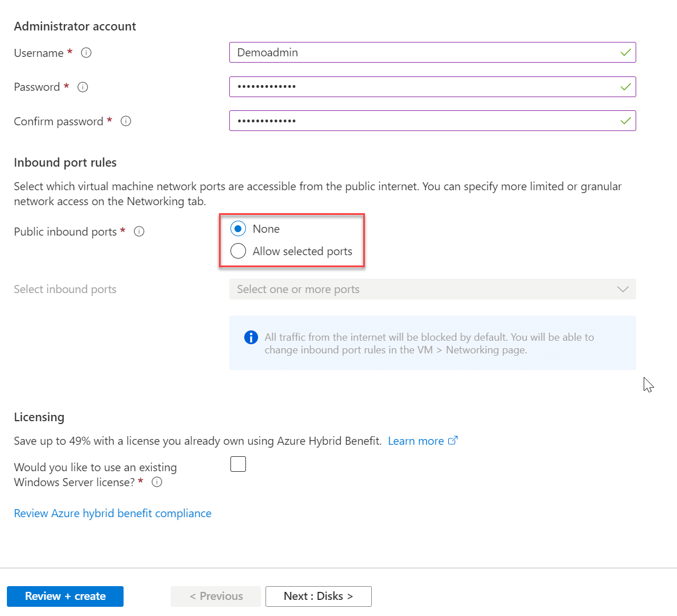Click the Previous button

tap(216, 596)
